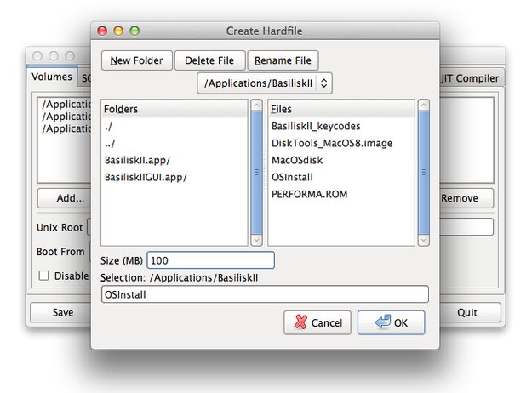Click the Remove button in background window

(x=466, y=198)
